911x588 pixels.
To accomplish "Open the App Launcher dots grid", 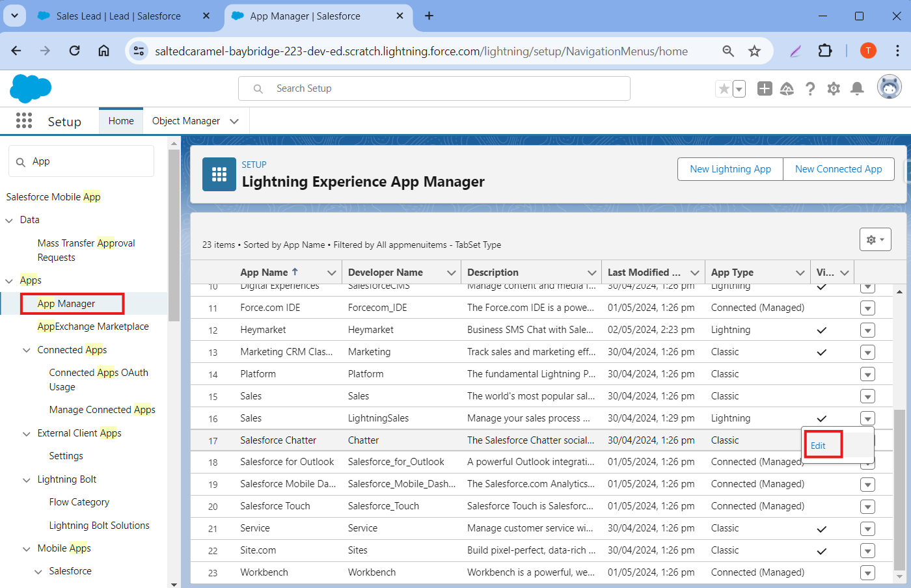I will click(24, 120).
